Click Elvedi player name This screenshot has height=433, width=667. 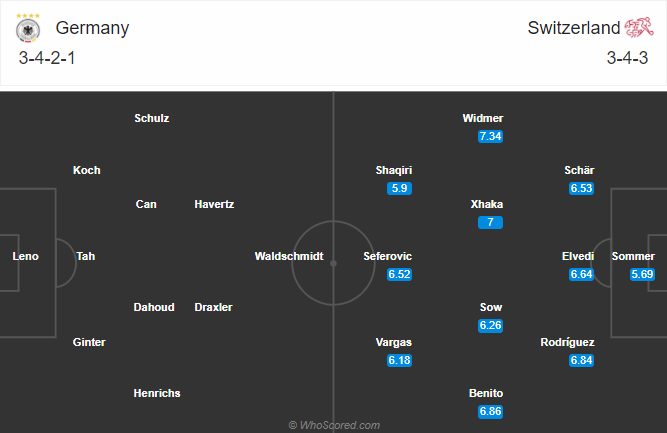click(x=578, y=256)
